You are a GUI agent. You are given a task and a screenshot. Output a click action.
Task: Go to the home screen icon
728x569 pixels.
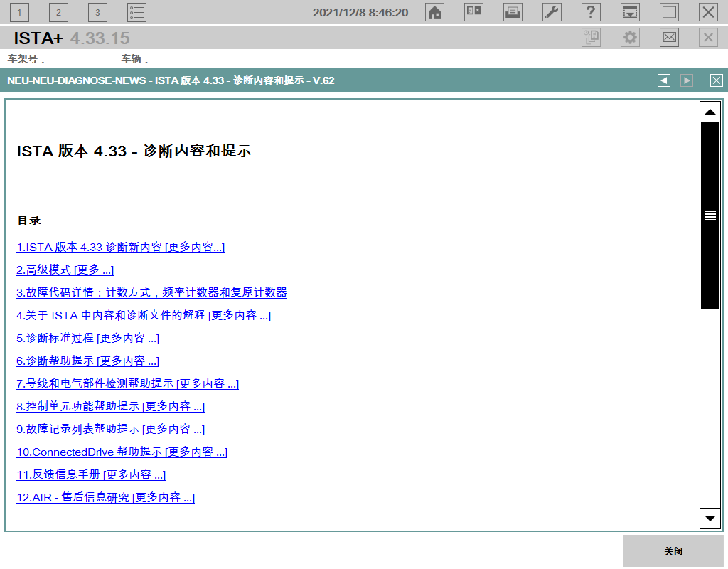(x=434, y=13)
